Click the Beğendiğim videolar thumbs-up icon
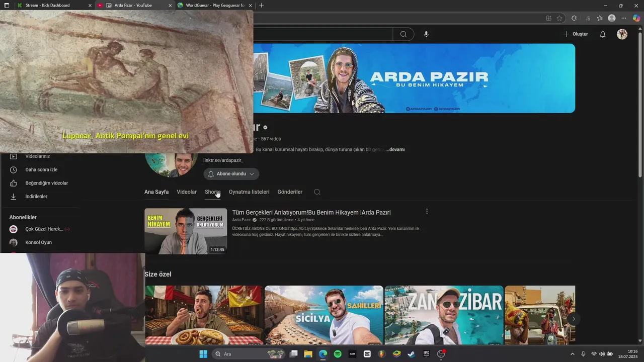This screenshot has width=644, height=362. coord(14,183)
